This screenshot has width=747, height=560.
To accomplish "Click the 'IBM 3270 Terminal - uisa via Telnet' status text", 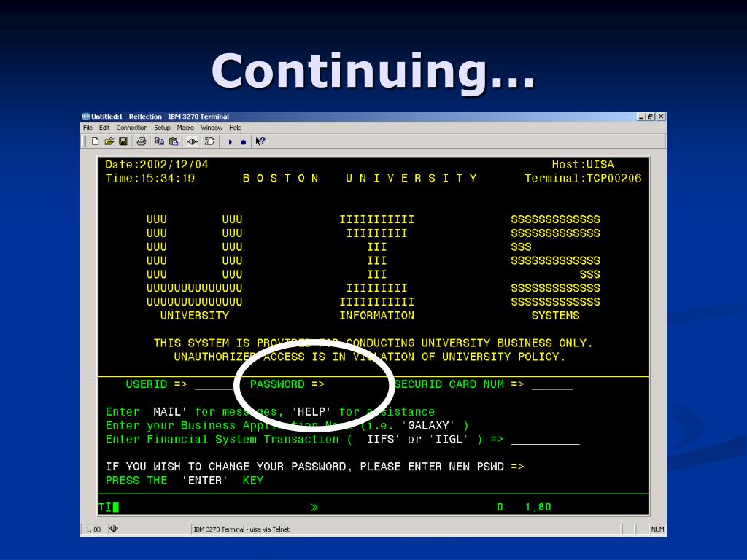I will (x=241, y=529).
